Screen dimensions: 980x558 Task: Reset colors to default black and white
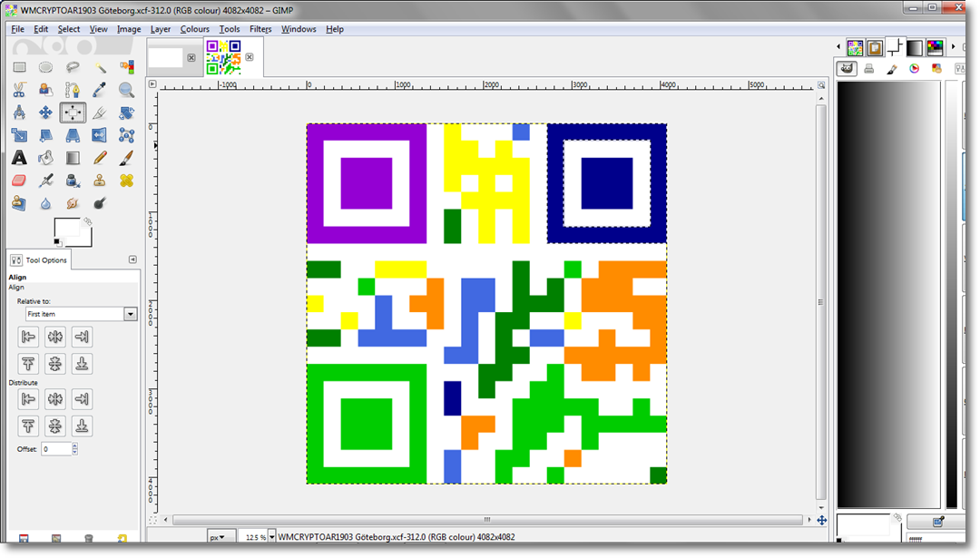[x=57, y=242]
